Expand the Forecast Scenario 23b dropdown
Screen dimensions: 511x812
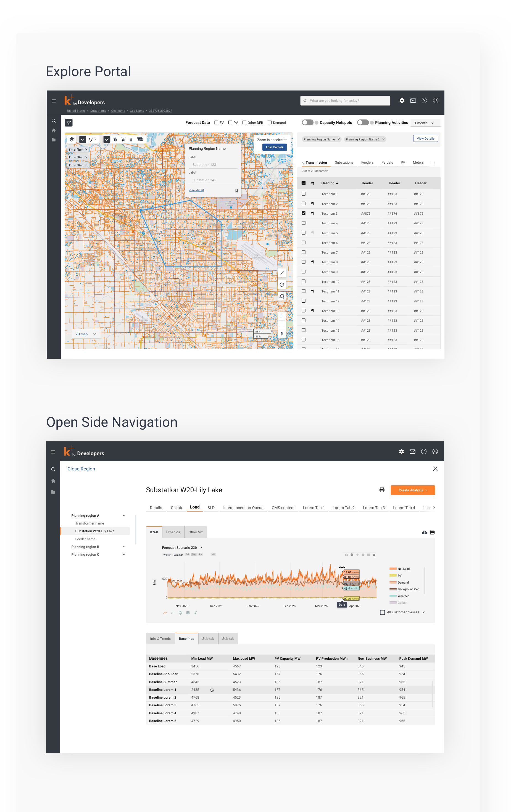point(182,547)
